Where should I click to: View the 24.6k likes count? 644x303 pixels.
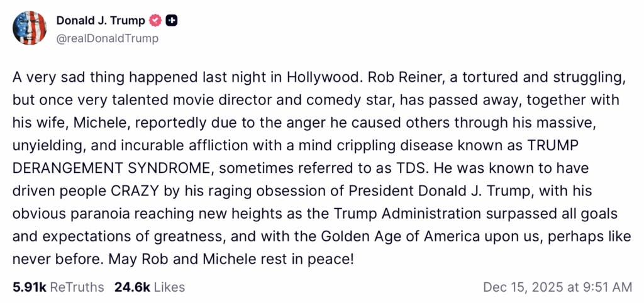132,287
